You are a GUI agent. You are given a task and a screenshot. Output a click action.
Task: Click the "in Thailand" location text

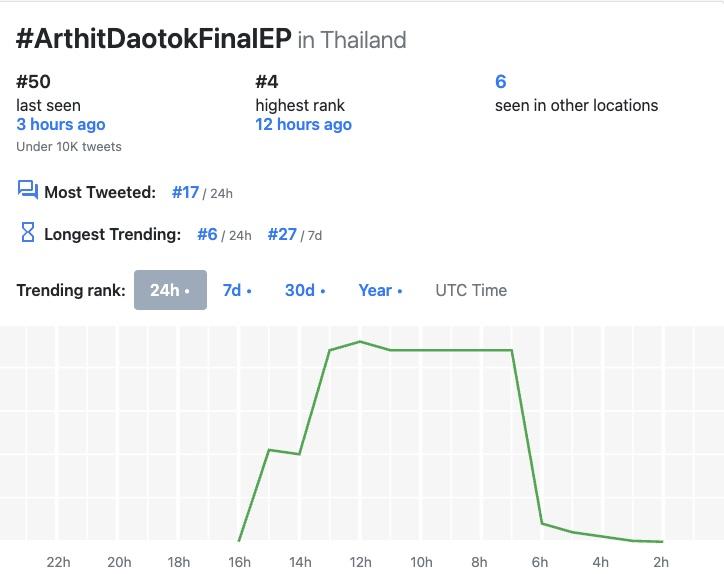(x=352, y=41)
